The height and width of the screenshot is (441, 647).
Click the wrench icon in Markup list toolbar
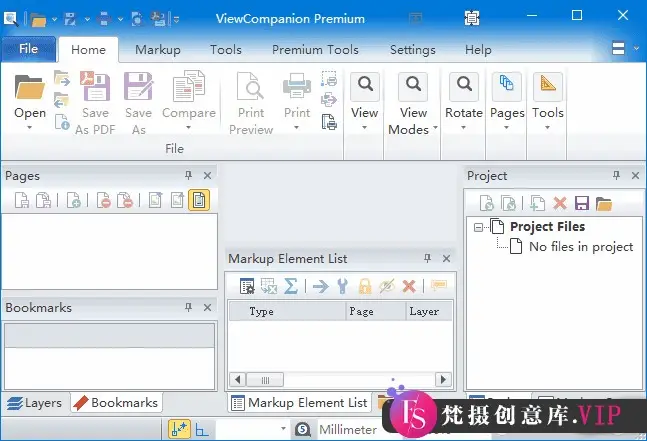[342, 285]
